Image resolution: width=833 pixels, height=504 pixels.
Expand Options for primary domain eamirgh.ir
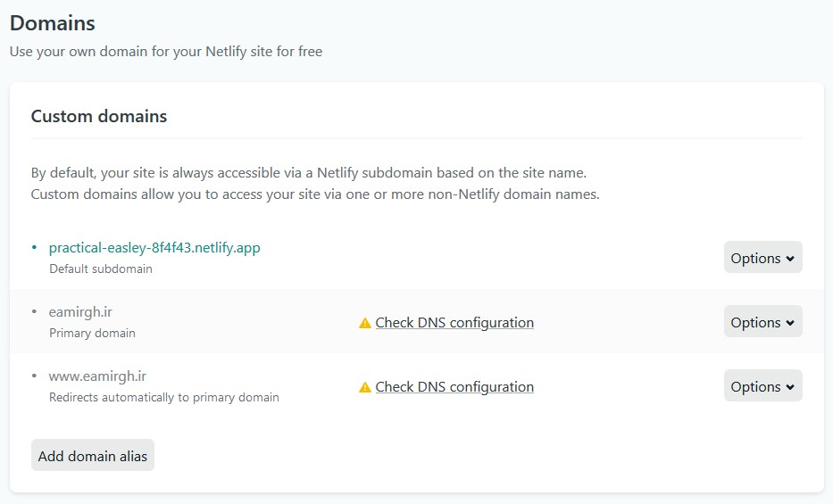click(762, 322)
